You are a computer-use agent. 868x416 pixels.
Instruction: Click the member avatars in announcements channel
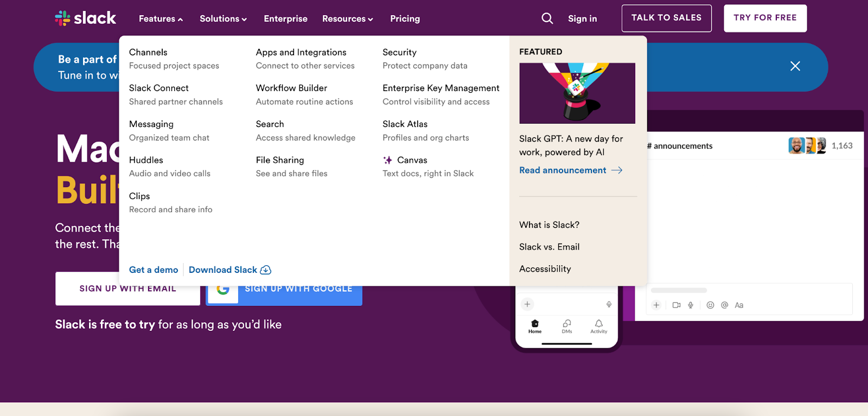coord(807,145)
